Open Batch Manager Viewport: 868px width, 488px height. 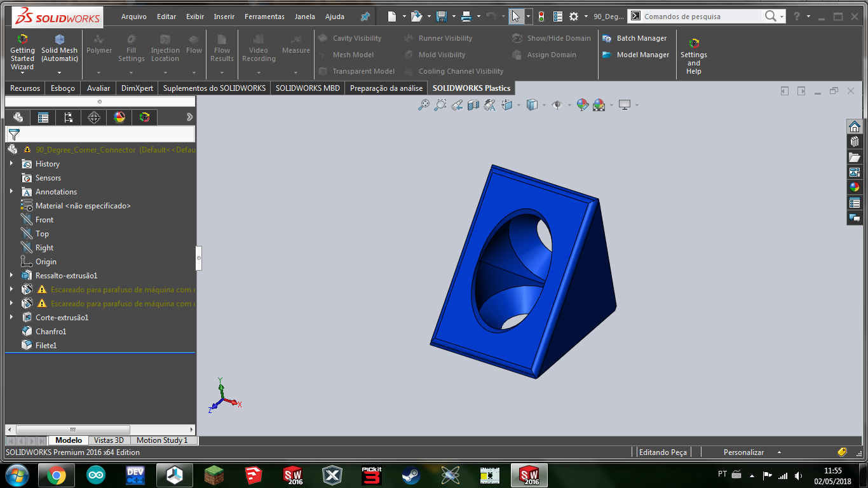coord(634,38)
